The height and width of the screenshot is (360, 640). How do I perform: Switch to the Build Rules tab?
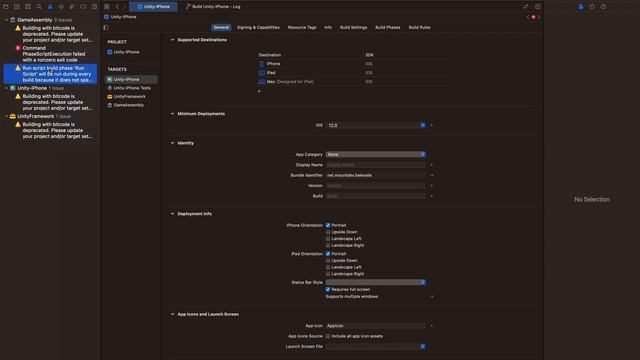[420, 27]
